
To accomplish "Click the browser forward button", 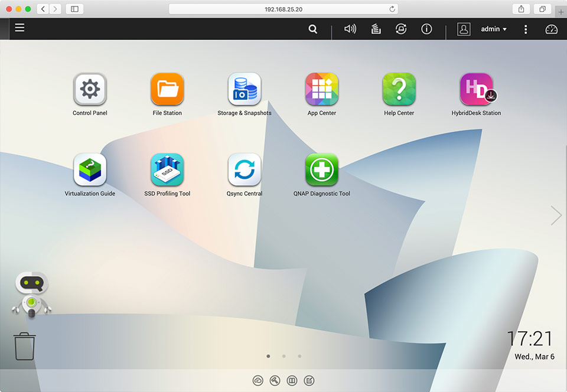I will 55,9.
